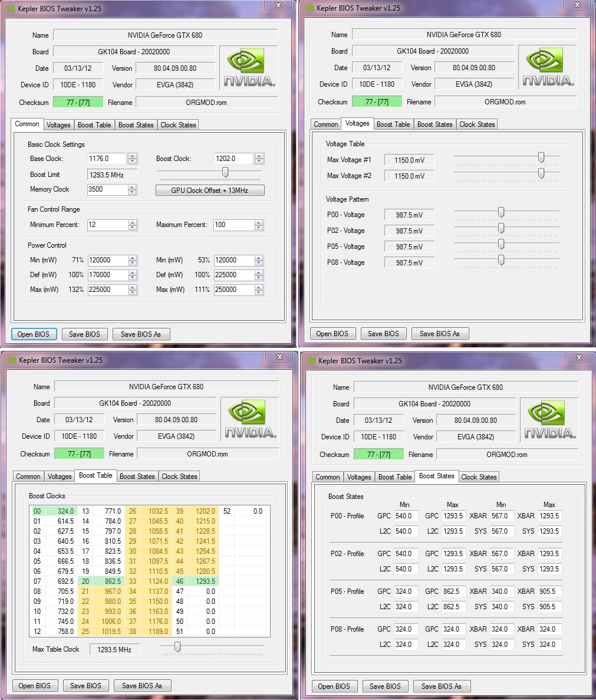Image resolution: width=596 pixels, height=700 pixels.
Task: Click the Max 250000 mW power field
Action: coord(234,290)
